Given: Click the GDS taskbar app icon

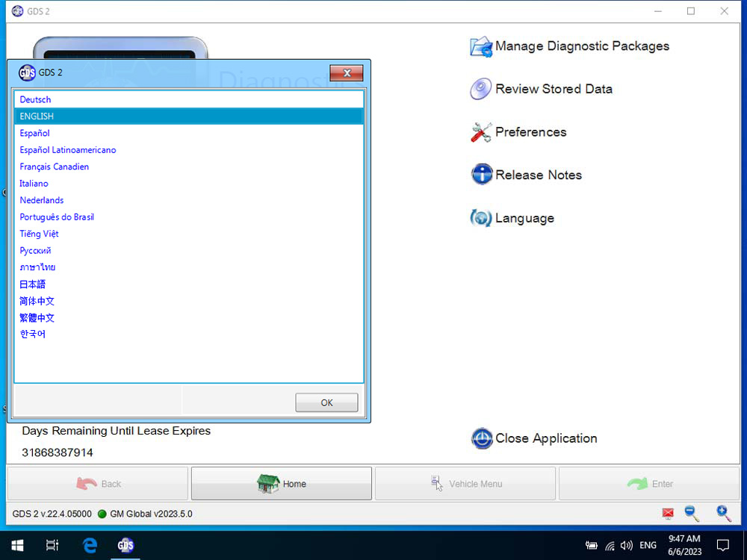Looking at the screenshot, I should click(125, 545).
